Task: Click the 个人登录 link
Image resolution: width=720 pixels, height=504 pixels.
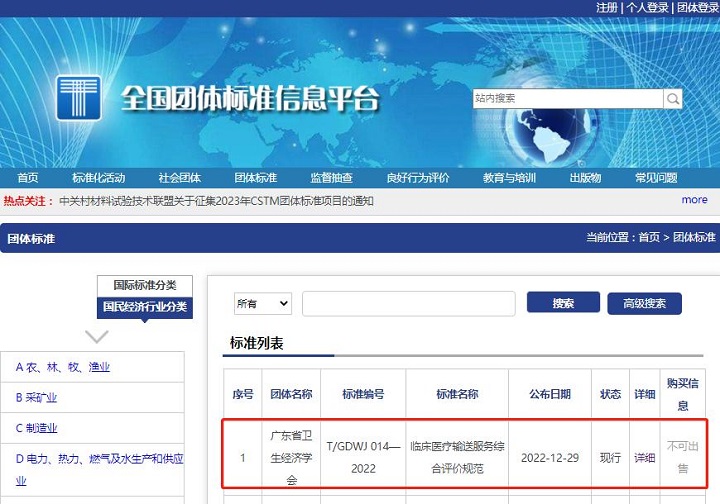Action: 647,7
